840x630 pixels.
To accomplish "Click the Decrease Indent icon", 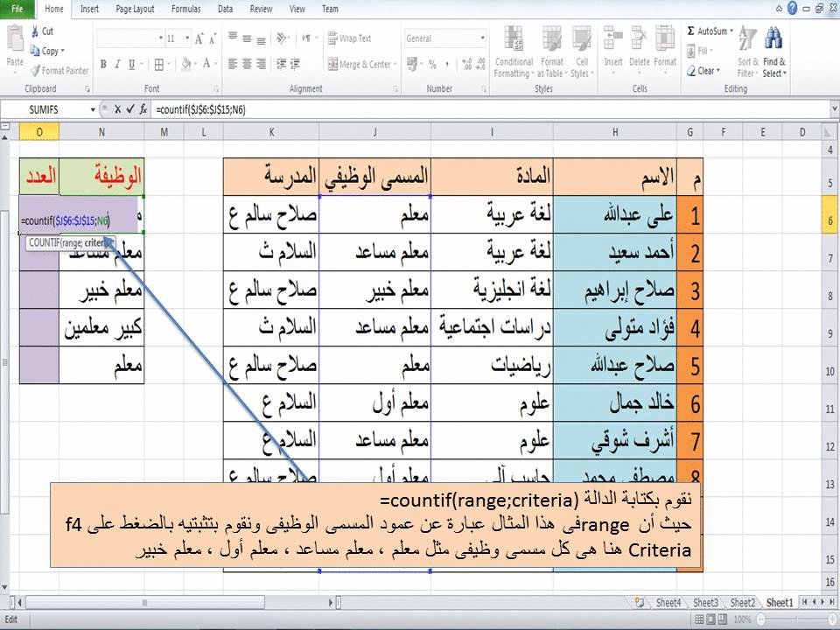I will (x=281, y=64).
